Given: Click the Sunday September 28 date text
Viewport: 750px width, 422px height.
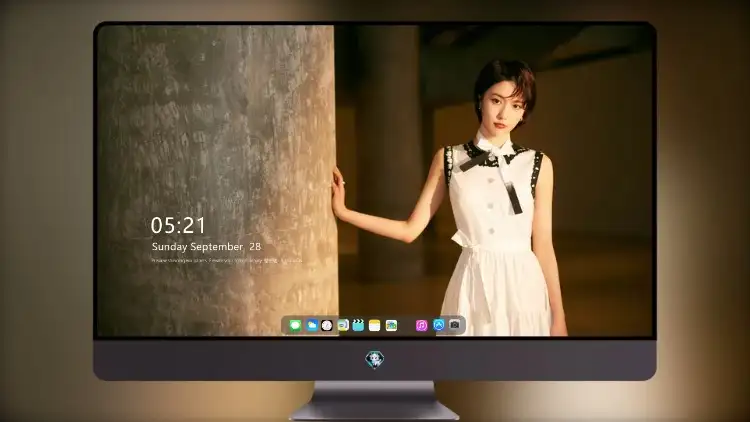Looking at the screenshot, I should (206, 246).
